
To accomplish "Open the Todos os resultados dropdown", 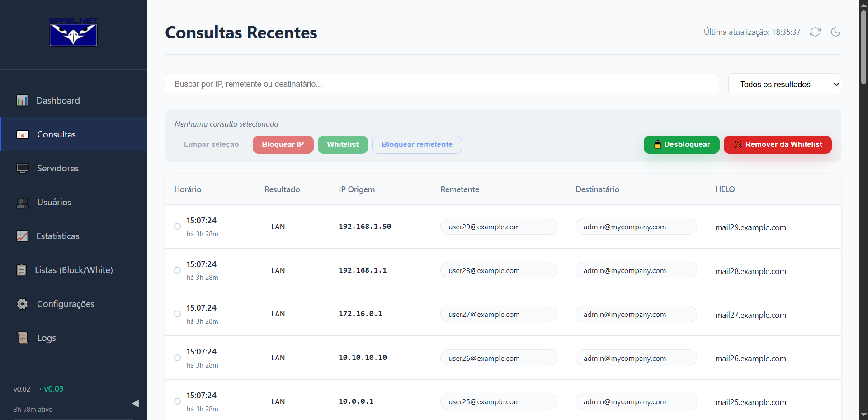I will click(x=784, y=85).
